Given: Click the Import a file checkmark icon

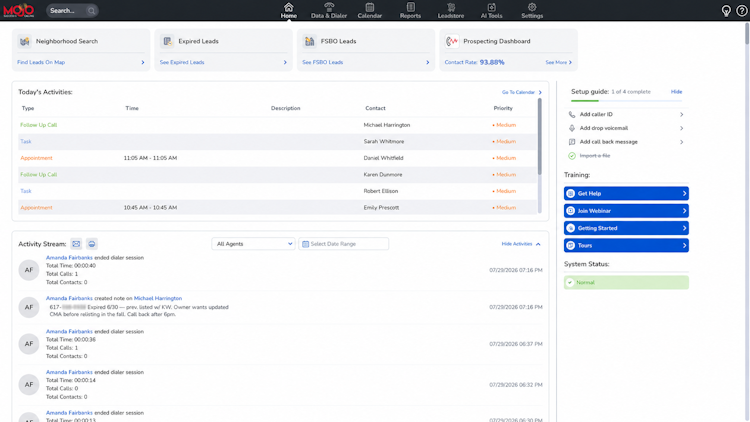Looking at the screenshot, I should point(572,156).
